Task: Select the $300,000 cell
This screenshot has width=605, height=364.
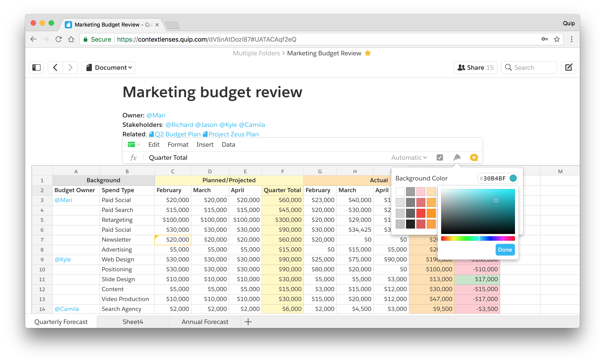Action: [x=282, y=220]
